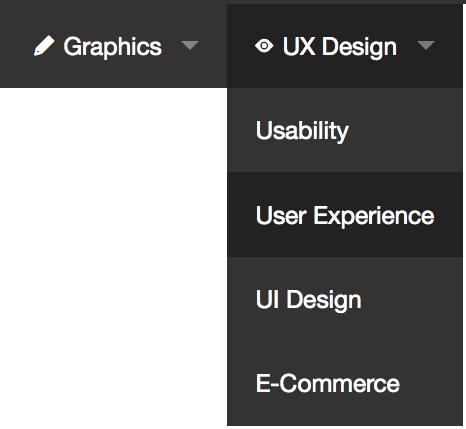The height and width of the screenshot is (429, 466).
Task: Click the gray triangle next to Graphics
Action: coord(190,45)
